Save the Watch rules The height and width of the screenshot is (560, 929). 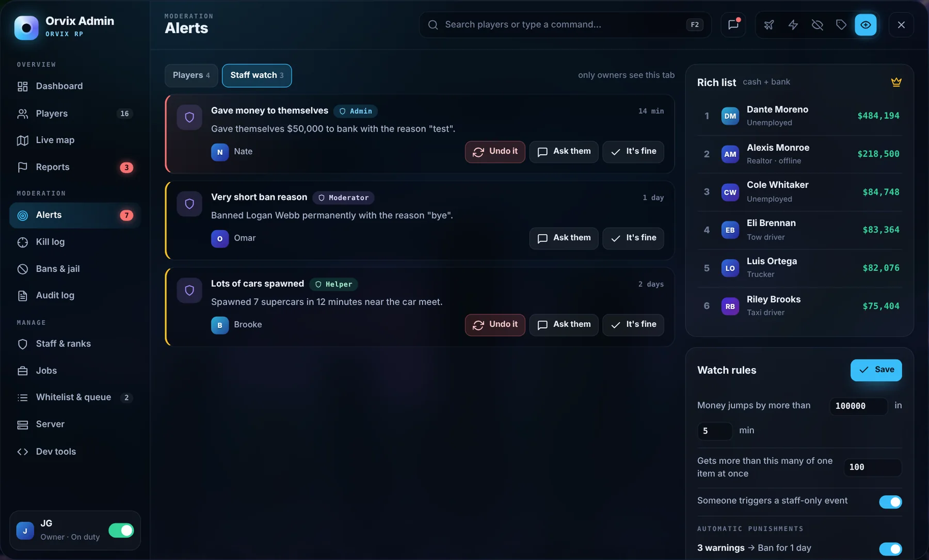(876, 370)
